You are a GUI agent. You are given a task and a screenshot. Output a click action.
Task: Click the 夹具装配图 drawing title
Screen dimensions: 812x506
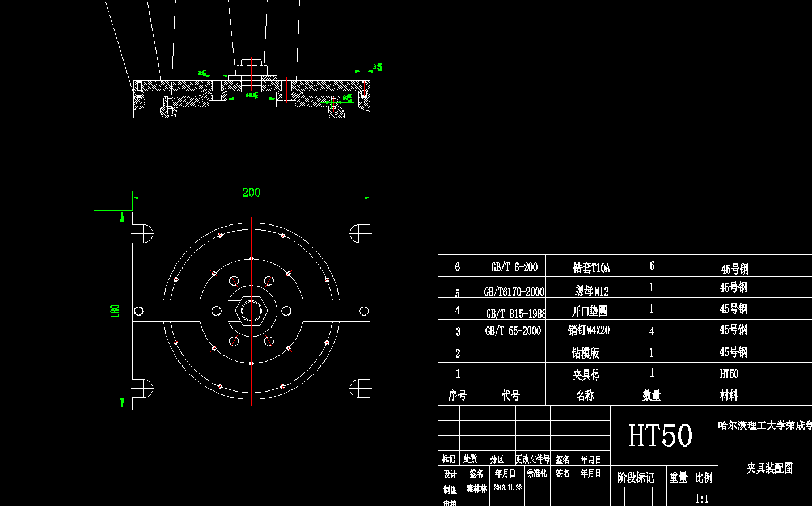[769, 468]
